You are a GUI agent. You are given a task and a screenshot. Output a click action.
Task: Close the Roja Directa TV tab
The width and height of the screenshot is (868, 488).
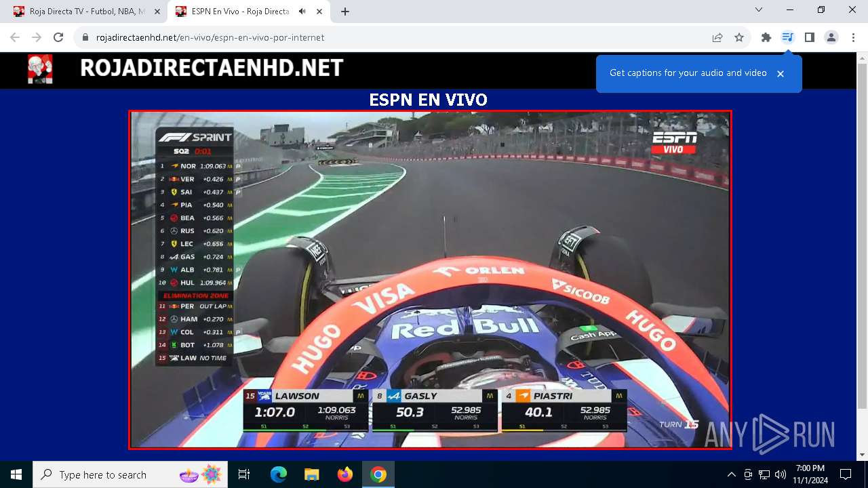[x=157, y=12]
